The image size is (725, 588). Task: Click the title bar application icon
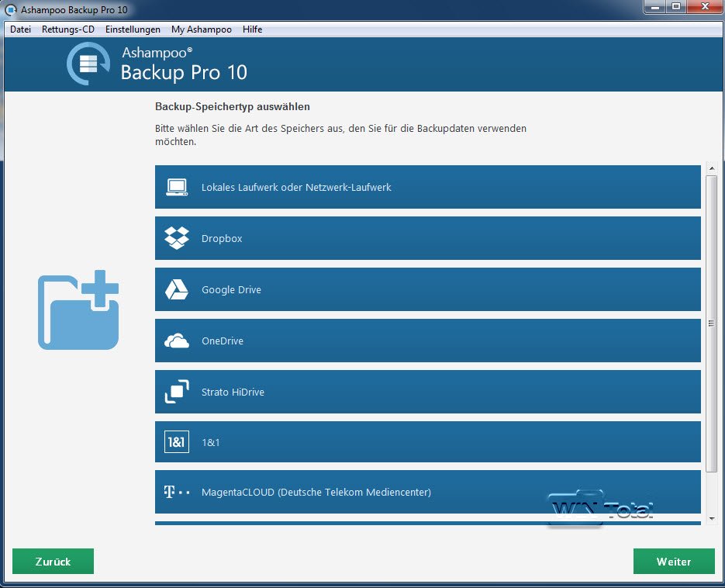point(11,10)
